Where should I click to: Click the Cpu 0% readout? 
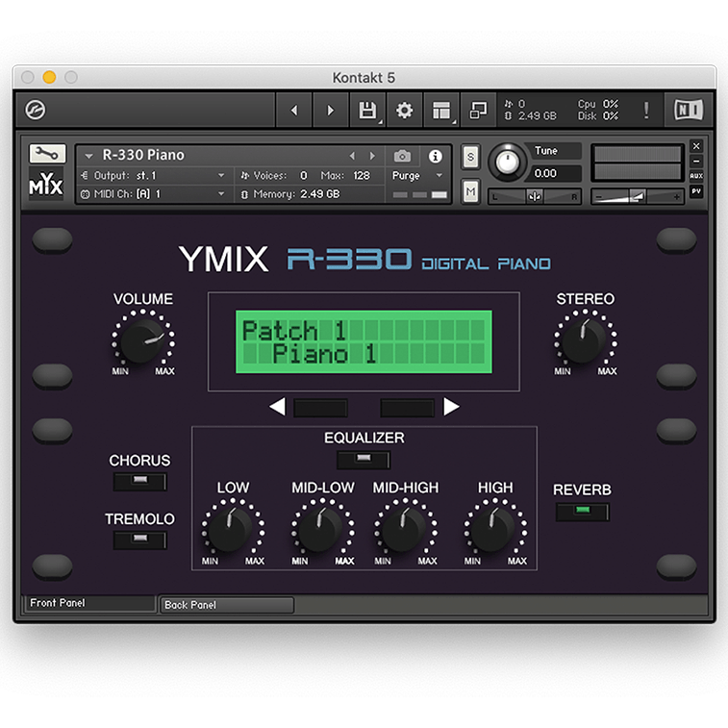(x=598, y=104)
